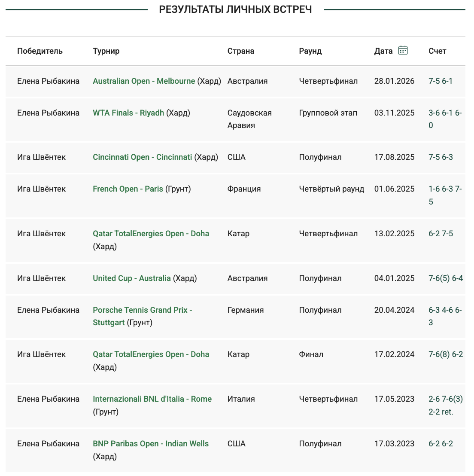The width and height of the screenshot is (474, 476).
Task: Open Cincinnati Open - Cincinnati link
Action: pyautogui.click(x=142, y=157)
